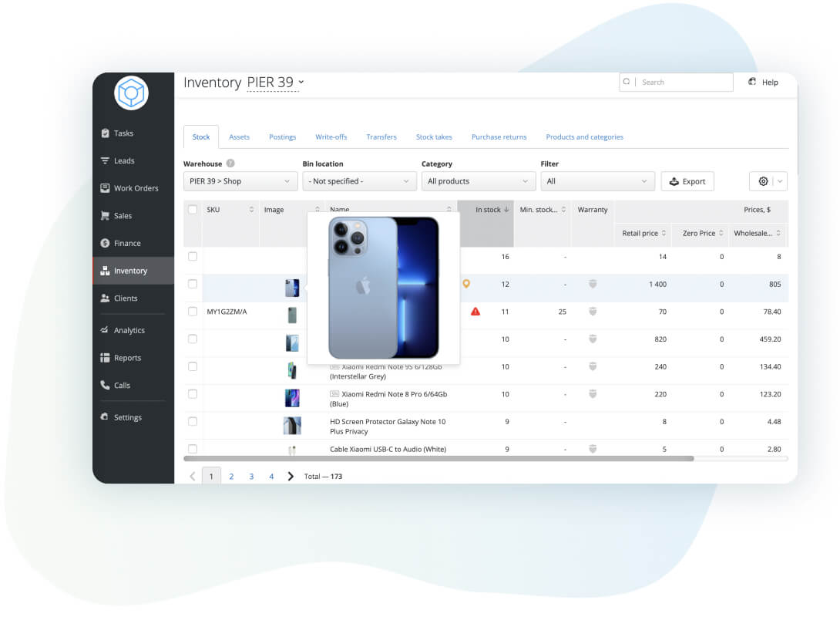Image resolution: width=840 pixels, height=617 pixels.
Task: Click the Export button
Action: [687, 180]
